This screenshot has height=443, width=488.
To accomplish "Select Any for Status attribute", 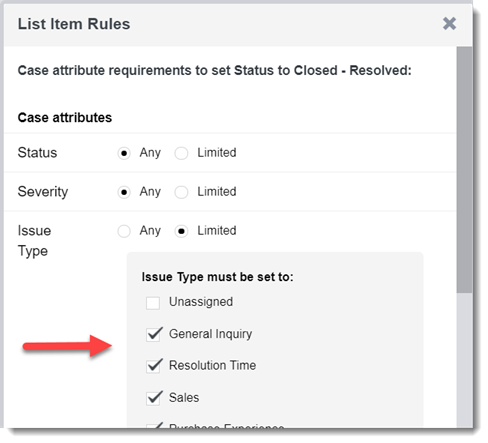I will 124,153.
